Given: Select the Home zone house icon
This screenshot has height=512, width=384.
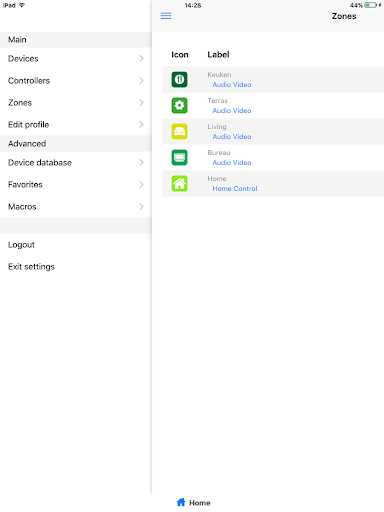Looking at the screenshot, I should click(x=179, y=183).
